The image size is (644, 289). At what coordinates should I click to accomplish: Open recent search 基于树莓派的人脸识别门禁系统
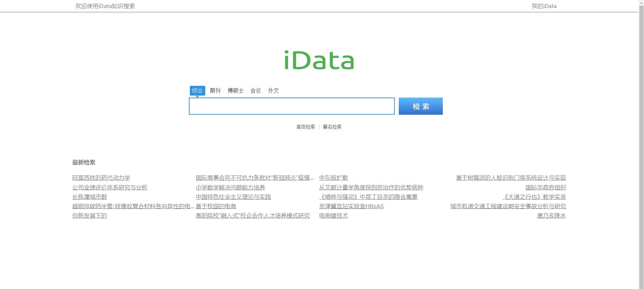(x=511, y=178)
